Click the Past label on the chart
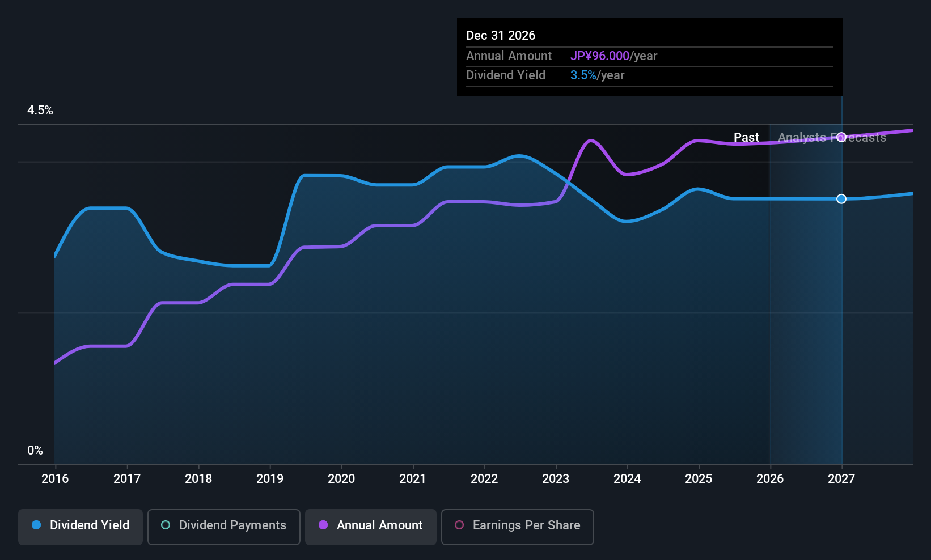The height and width of the screenshot is (560, 931). 746,138
